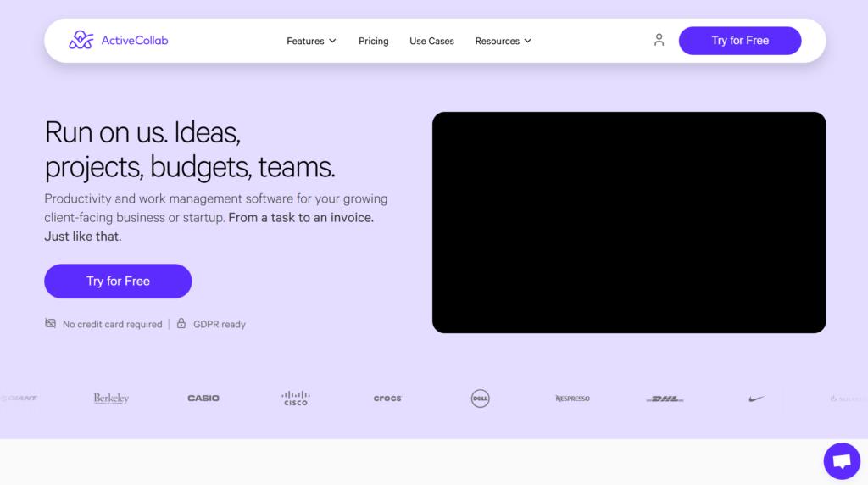Open the Pricing page
Screen dimensions: 868x485
374,41
